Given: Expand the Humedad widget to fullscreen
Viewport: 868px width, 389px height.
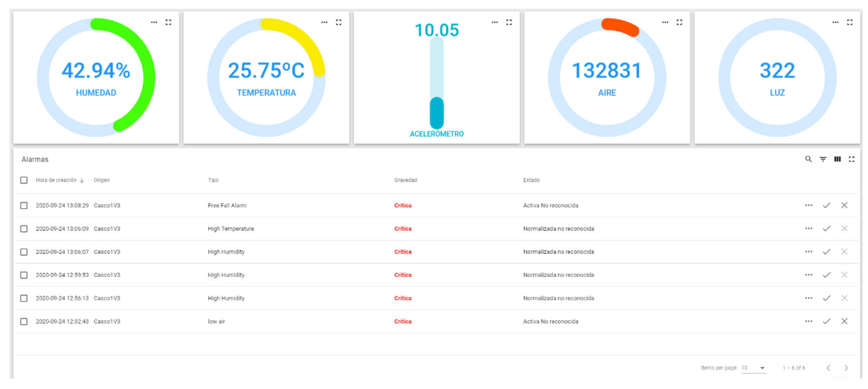Looking at the screenshot, I should pyautogui.click(x=168, y=22).
